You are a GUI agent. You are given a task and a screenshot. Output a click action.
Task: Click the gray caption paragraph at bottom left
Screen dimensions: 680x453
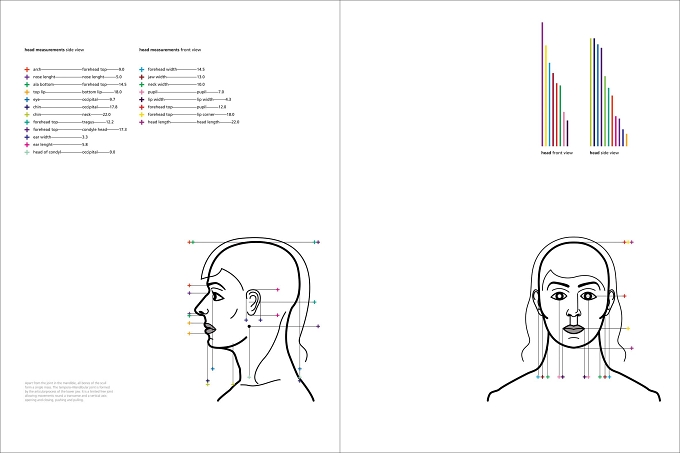click(x=69, y=391)
